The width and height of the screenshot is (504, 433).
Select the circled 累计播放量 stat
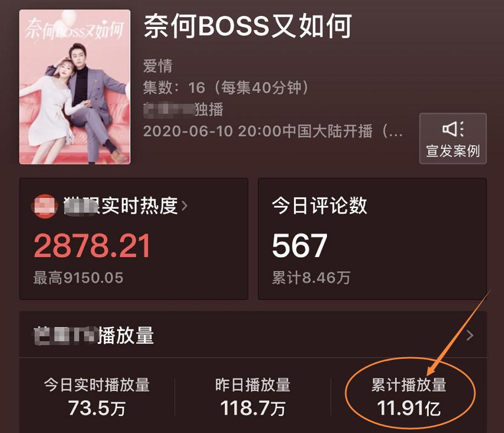tap(409, 396)
